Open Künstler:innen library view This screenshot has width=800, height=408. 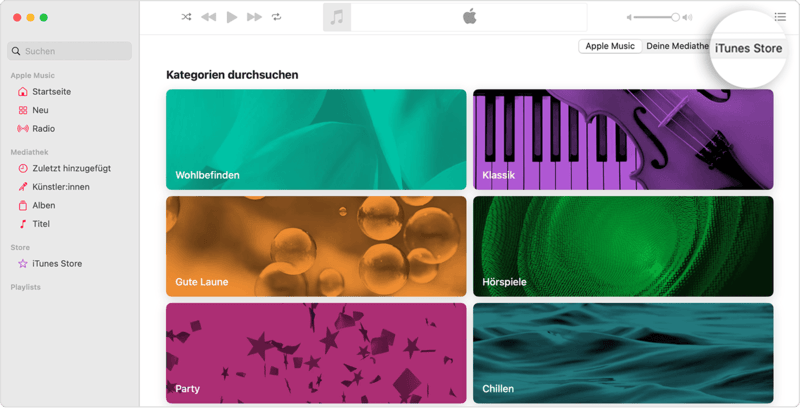click(60, 187)
